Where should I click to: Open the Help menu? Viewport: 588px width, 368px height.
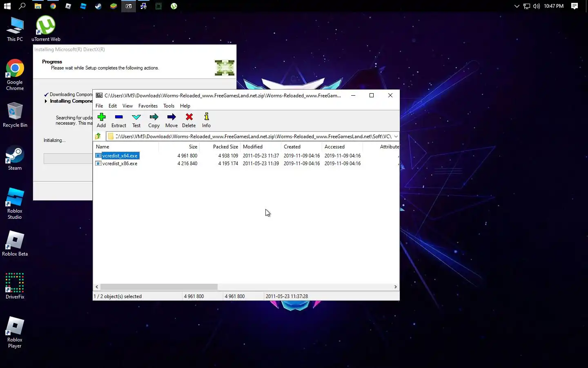click(185, 105)
